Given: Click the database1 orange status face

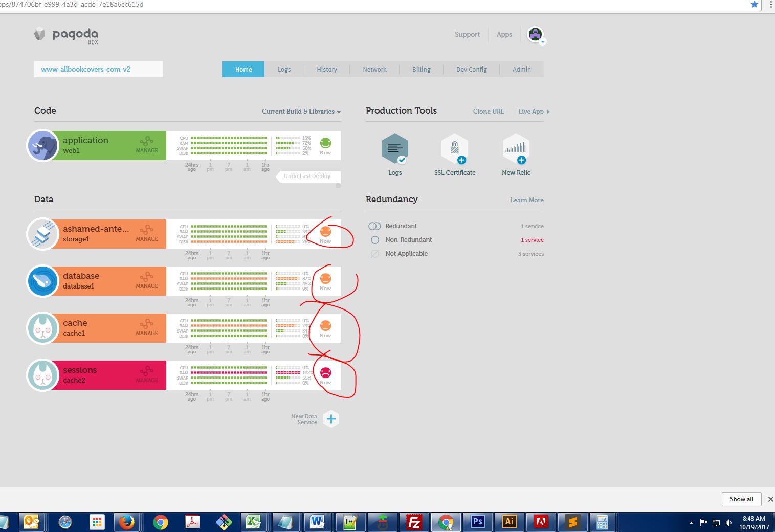Looking at the screenshot, I should pyautogui.click(x=325, y=279).
